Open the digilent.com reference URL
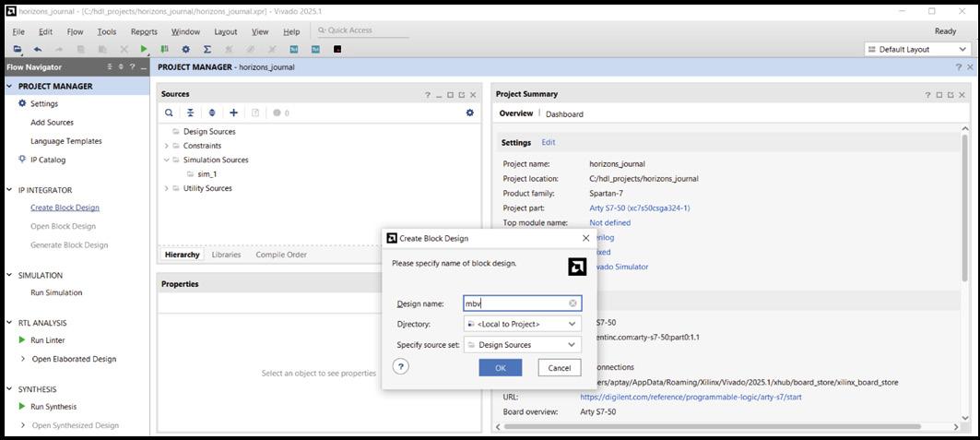The image size is (980, 440). pyautogui.click(x=691, y=397)
